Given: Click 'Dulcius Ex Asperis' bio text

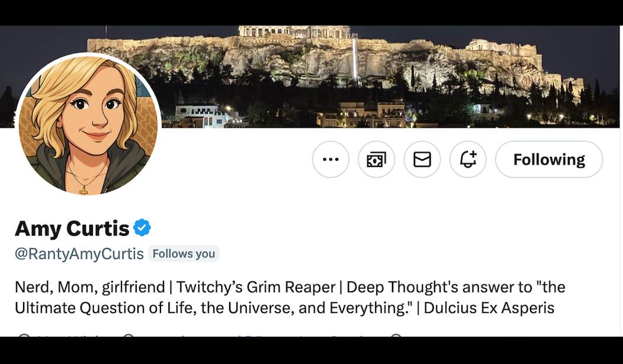Looking at the screenshot, I should point(489,308).
